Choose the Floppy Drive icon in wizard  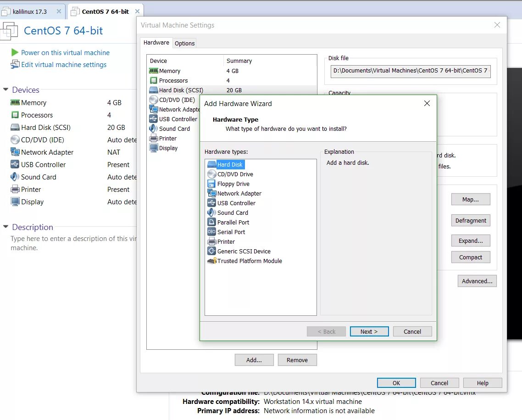(211, 184)
